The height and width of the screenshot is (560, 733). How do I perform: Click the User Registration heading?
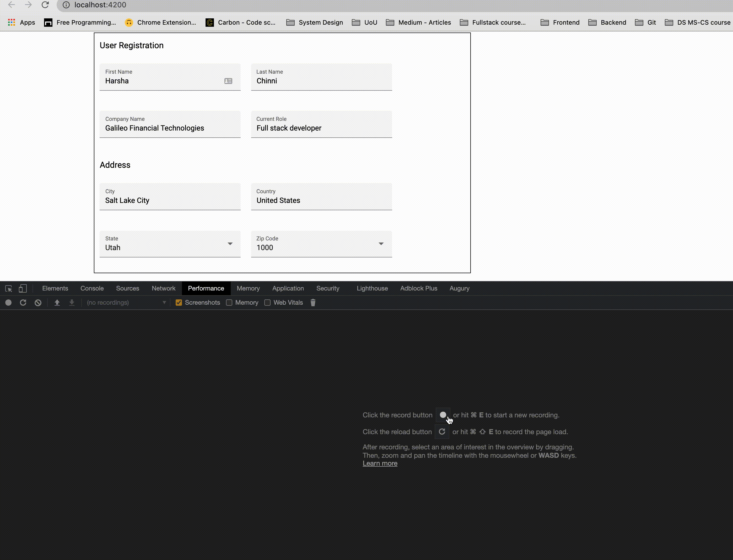(132, 45)
